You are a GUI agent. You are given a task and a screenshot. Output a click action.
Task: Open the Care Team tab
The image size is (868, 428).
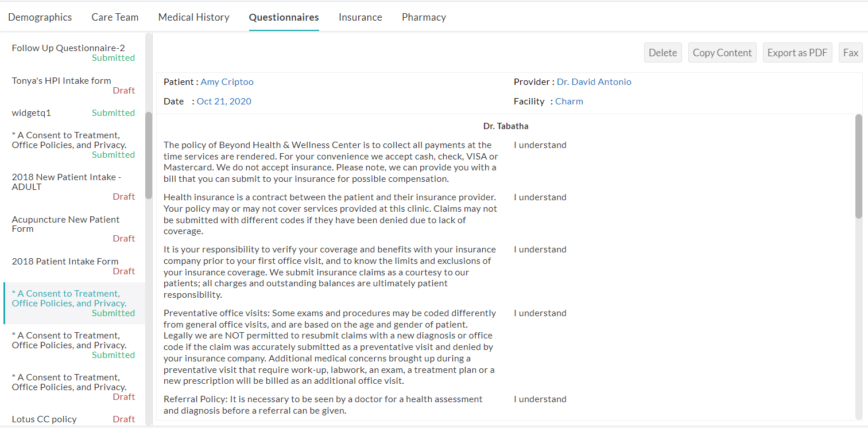point(115,17)
